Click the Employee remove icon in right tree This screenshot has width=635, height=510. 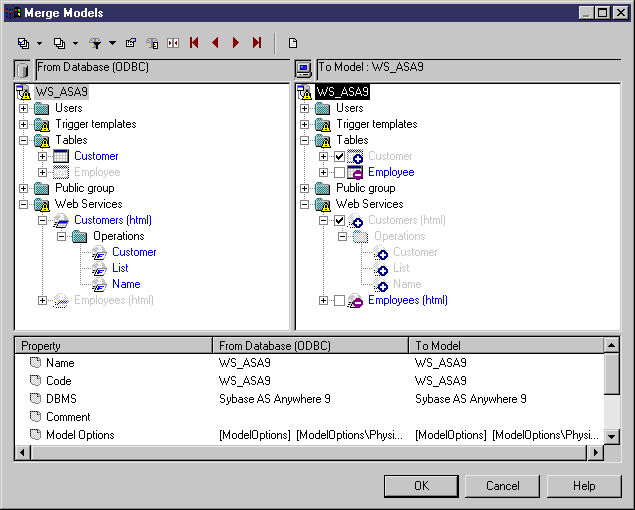point(355,173)
